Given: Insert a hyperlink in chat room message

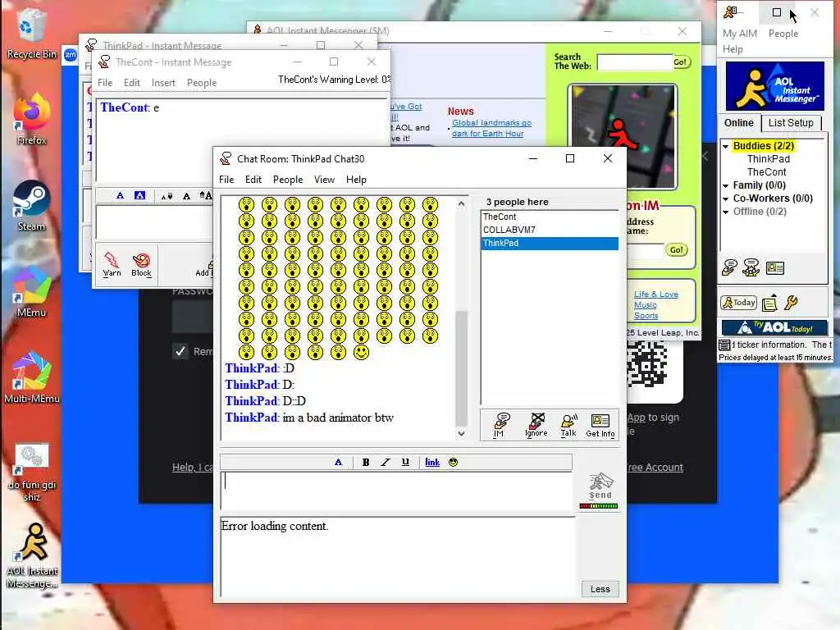Looking at the screenshot, I should [x=431, y=462].
